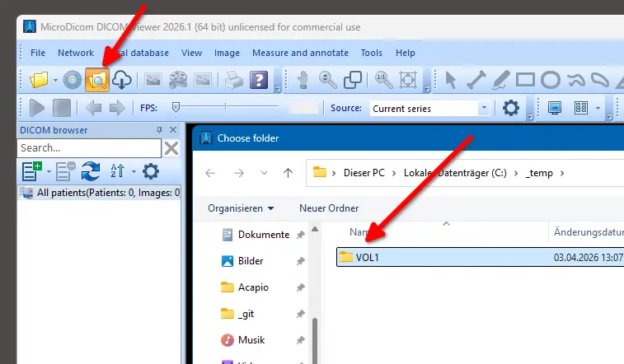
Task: Click the Neuer Ordner button
Action: 329,208
